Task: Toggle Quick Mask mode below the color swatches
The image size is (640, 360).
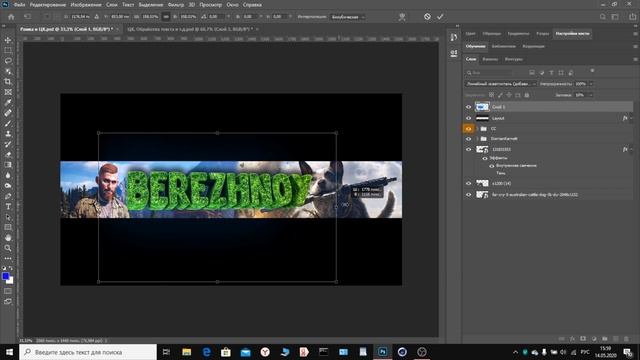Action: (x=8, y=291)
